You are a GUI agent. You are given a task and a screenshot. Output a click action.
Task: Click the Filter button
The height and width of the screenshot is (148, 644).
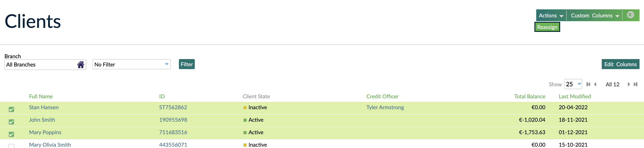tap(186, 64)
